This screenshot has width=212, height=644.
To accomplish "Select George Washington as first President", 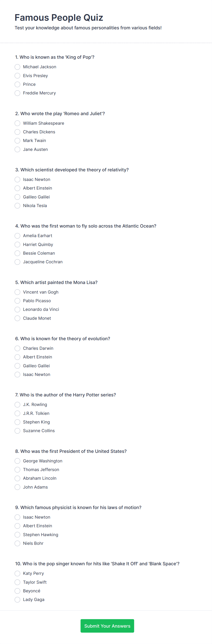I will 17,461.
